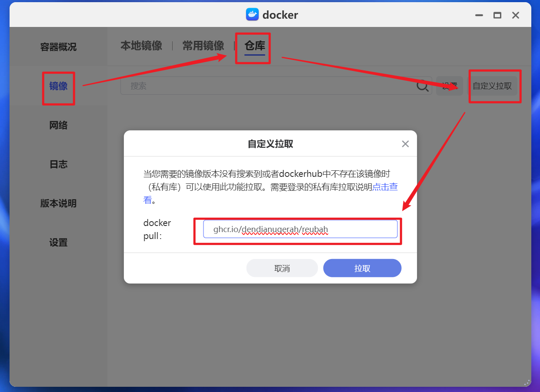This screenshot has height=392, width=540.
Task: Click the 拉取 button in the dialog
Action: point(362,268)
